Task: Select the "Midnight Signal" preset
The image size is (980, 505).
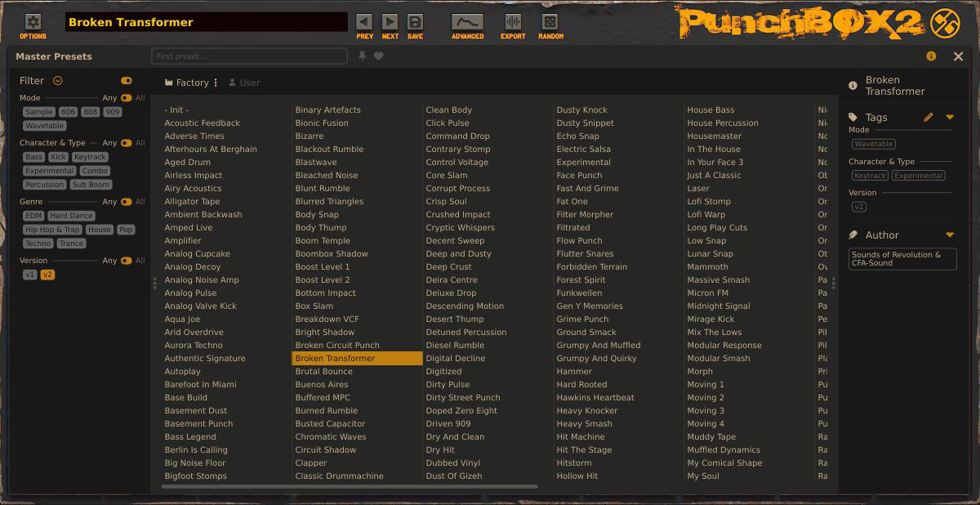Action: click(x=719, y=306)
